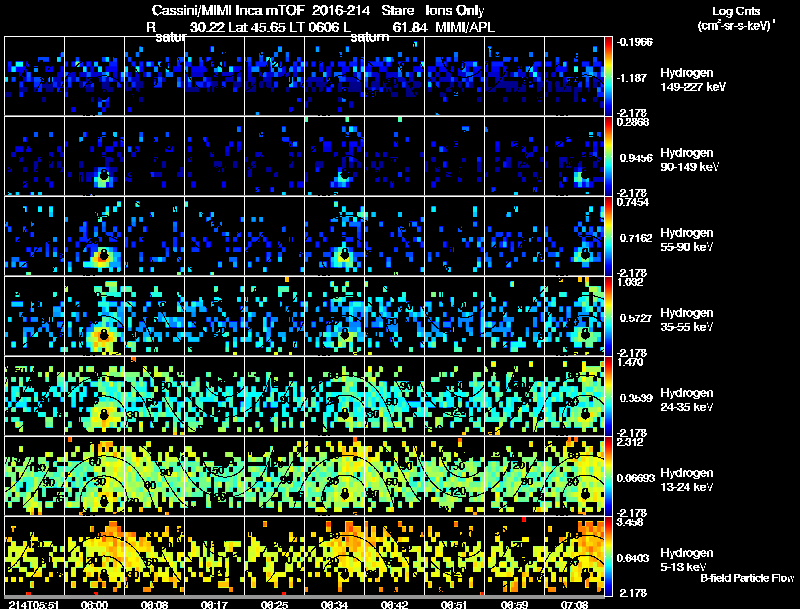Click the color bar for the 24-35 keV row
This screenshot has height=609, width=800.
click(x=608, y=396)
